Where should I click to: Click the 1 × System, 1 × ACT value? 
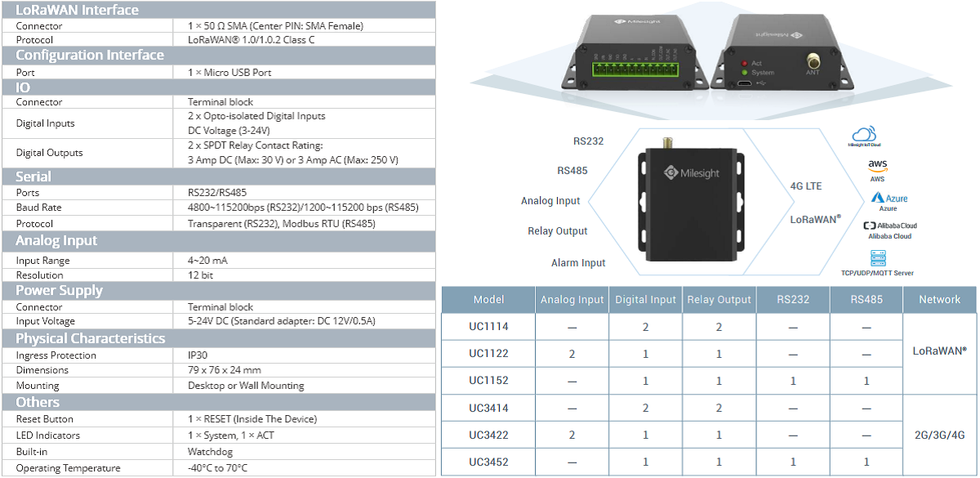(x=231, y=436)
